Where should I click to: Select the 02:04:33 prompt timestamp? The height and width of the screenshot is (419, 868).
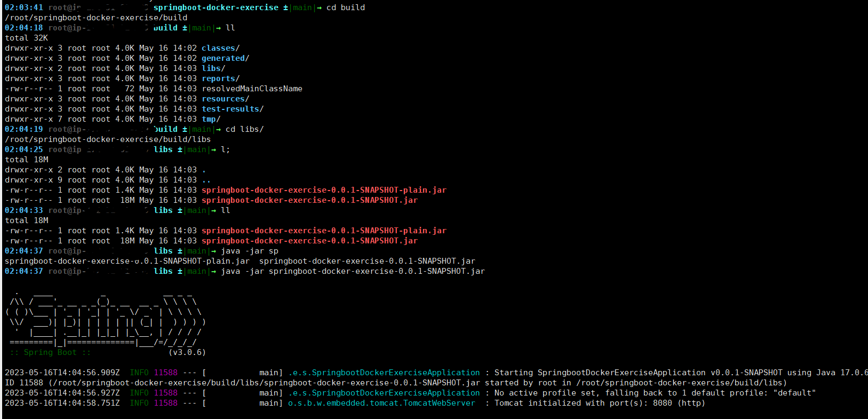coord(24,210)
